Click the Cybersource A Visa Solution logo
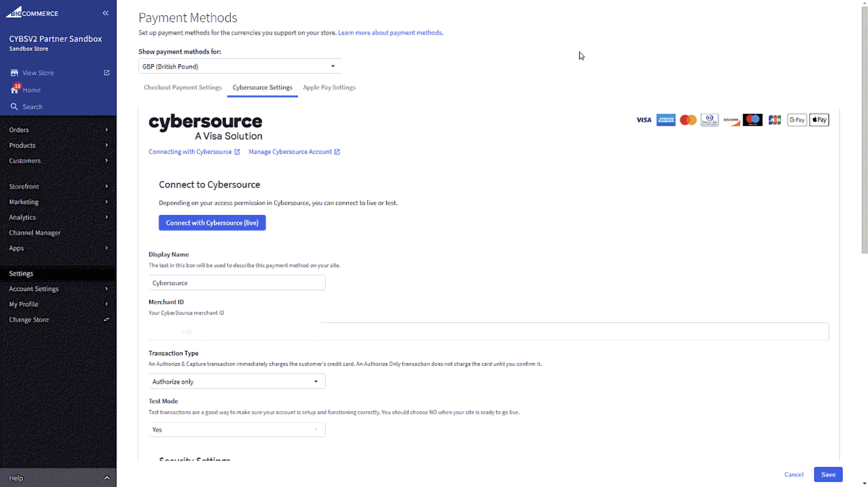868x487 pixels. pyautogui.click(x=205, y=127)
